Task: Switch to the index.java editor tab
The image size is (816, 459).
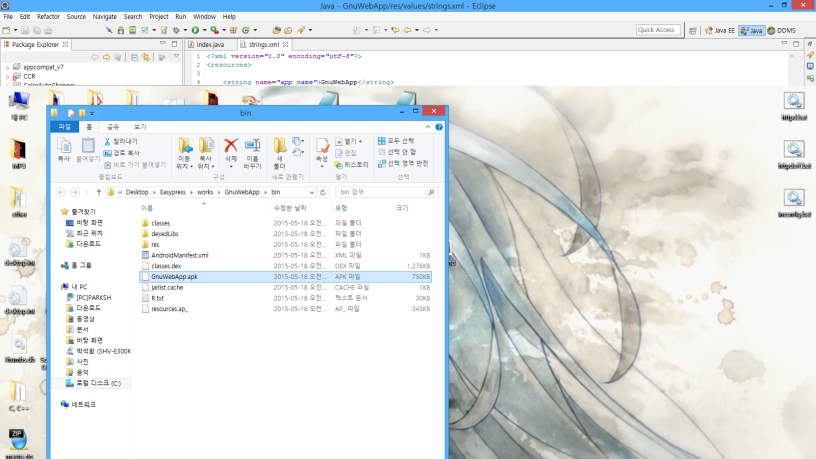Action: 211,45
